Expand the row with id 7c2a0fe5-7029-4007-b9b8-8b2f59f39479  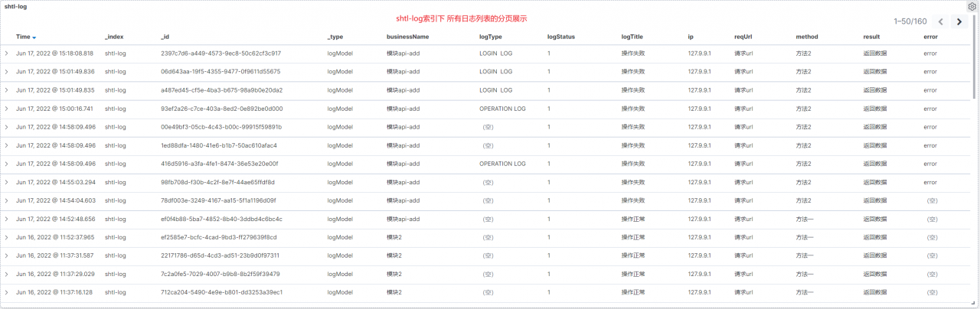(7, 274)
